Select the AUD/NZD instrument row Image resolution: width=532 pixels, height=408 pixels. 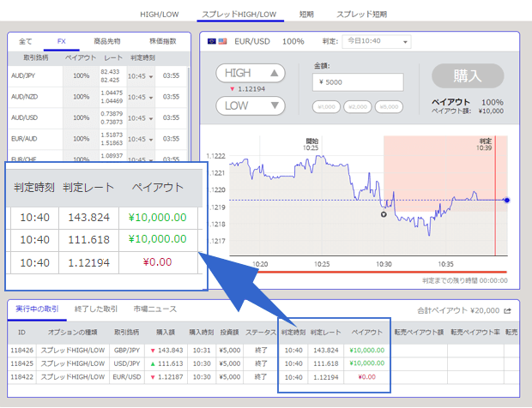tap(98, 97)
